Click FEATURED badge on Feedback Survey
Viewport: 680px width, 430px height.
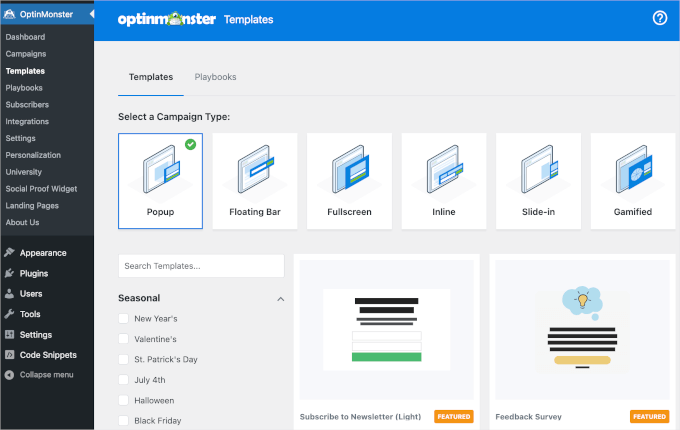649,417
